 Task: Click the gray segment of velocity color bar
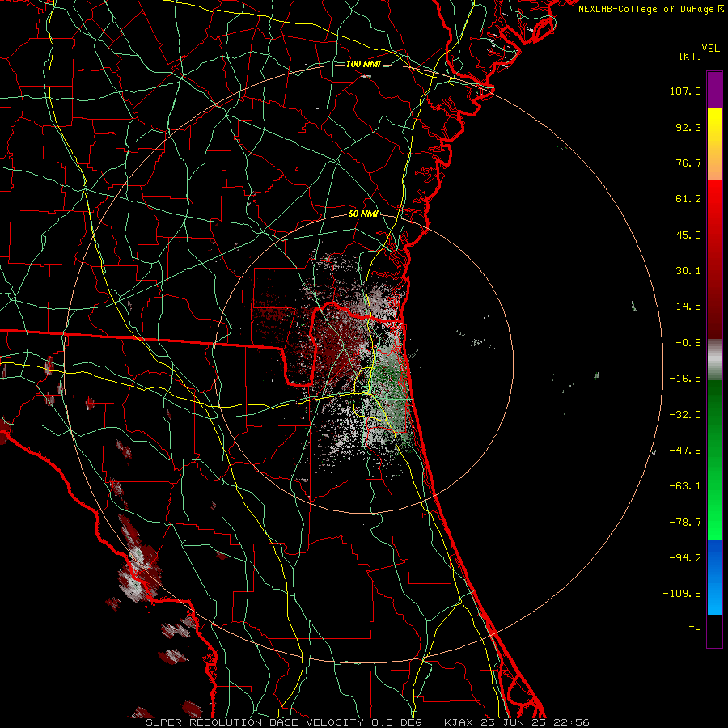pos(714,359)
